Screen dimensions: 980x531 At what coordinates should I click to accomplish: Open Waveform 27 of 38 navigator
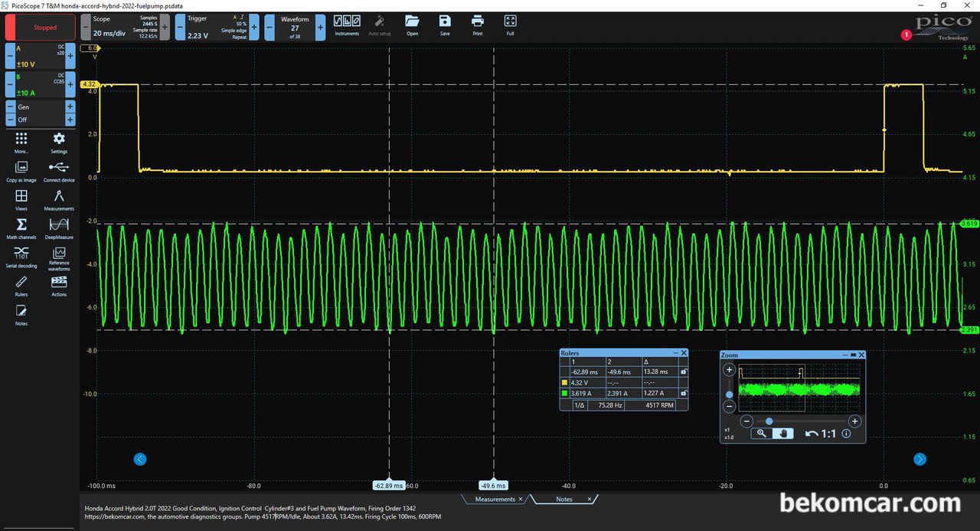295,28
